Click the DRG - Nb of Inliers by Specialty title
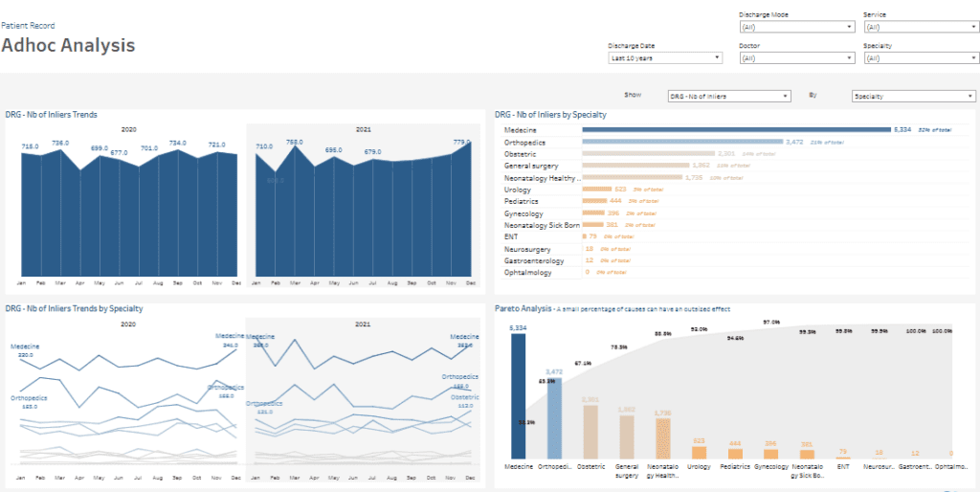Image resolution: width=980 pixels, height=492 pixels. [550, 115]
